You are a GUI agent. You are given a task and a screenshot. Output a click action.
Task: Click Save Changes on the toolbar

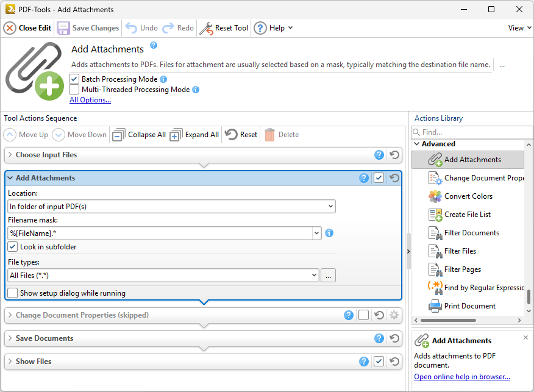pos(88,27)
